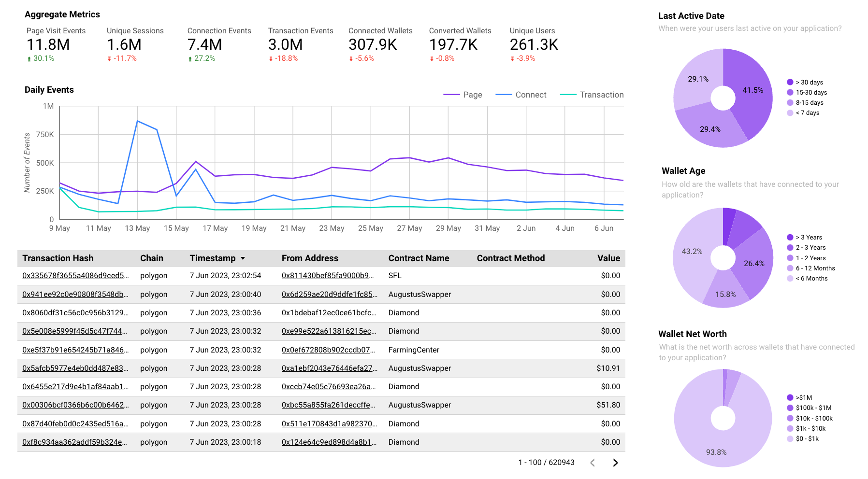
Task: Click the next page chevron below the table
Action: pos(615,463)
